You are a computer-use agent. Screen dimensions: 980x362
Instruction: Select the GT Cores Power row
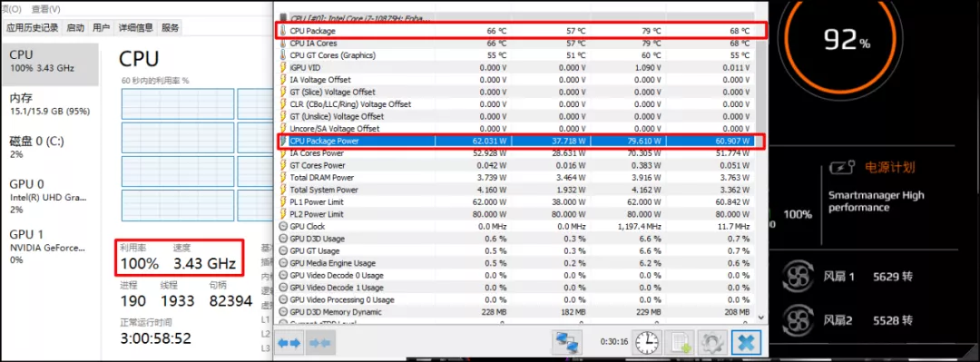pyautogui.click(x=516, y=166)
